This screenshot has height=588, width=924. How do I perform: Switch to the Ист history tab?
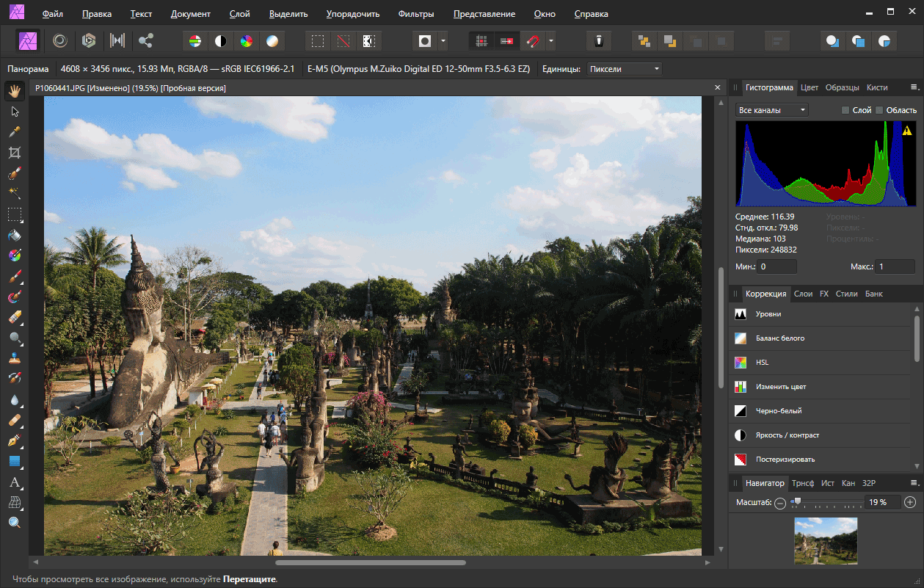(x=827, y=483)
